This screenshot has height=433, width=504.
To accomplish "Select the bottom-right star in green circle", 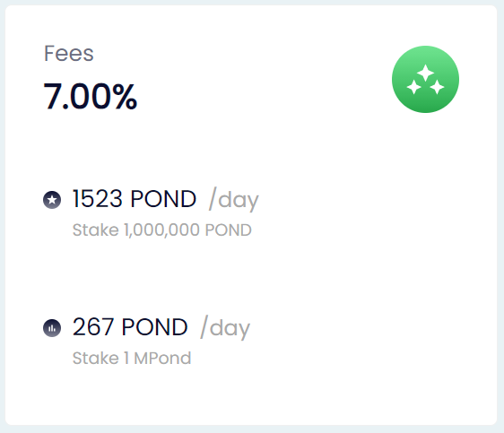I will click(x=437, y=87).
